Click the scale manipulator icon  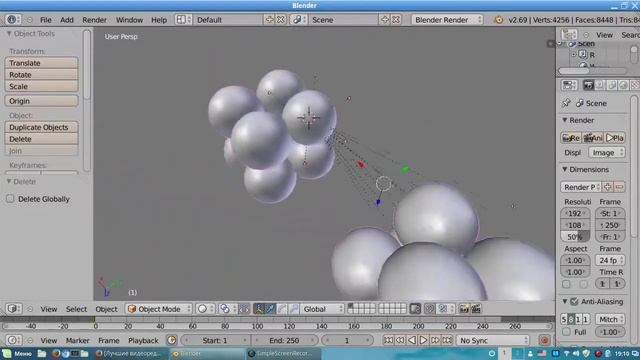[293, 309]
